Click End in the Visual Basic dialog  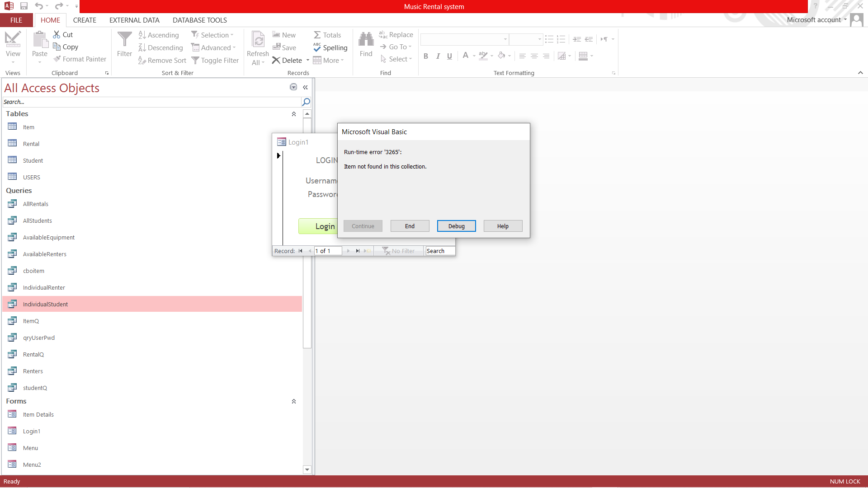tap(410, 226)
